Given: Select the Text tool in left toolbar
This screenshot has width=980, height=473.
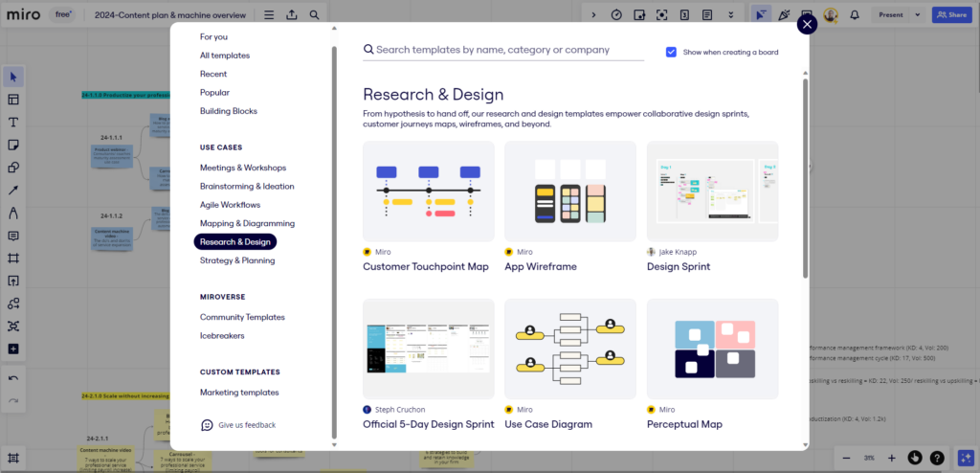Looking at the screenshot, I should point(13,123).
